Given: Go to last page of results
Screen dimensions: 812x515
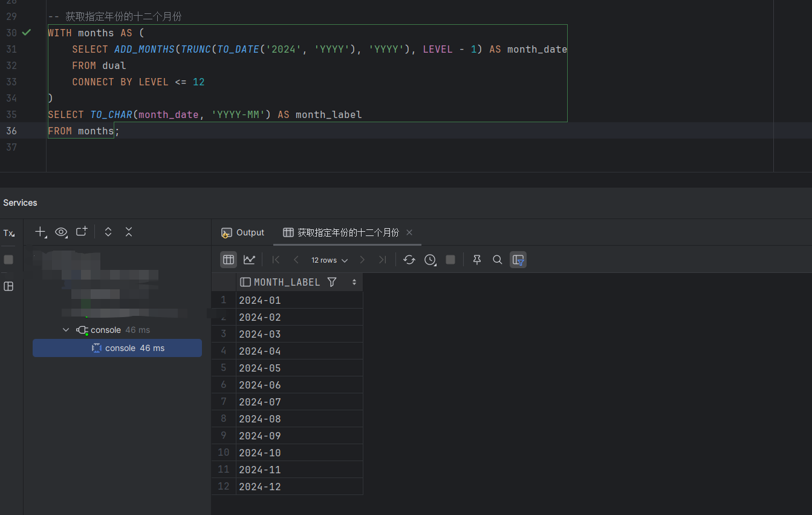Looking at the screenshot, I should click(x=382, y=260).
